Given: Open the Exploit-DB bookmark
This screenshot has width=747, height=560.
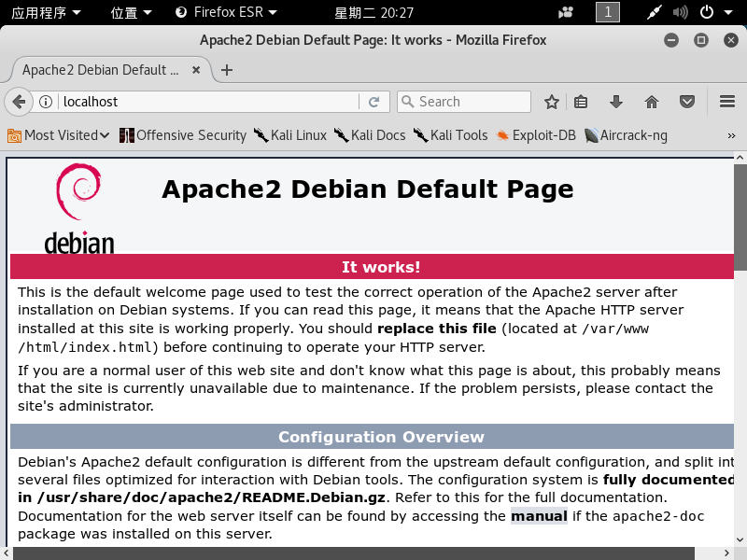Looking at the screenshot, I should click(536, 135).
